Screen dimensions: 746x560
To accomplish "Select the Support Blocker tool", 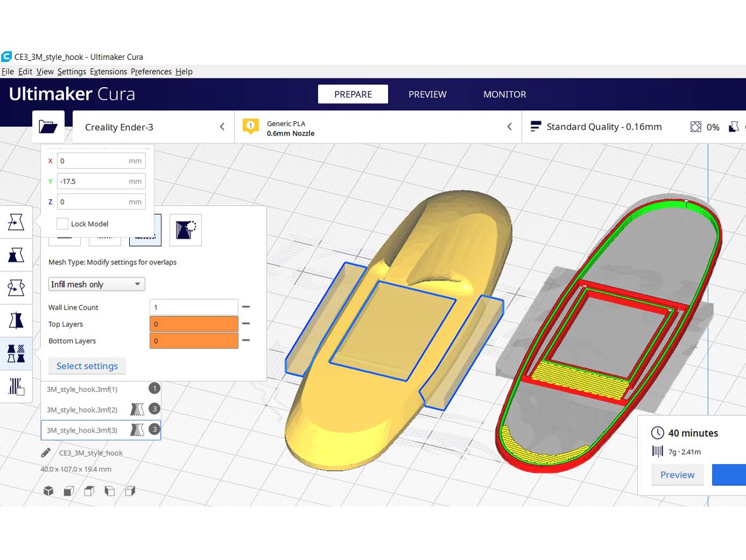I will [x=16, y=386].
